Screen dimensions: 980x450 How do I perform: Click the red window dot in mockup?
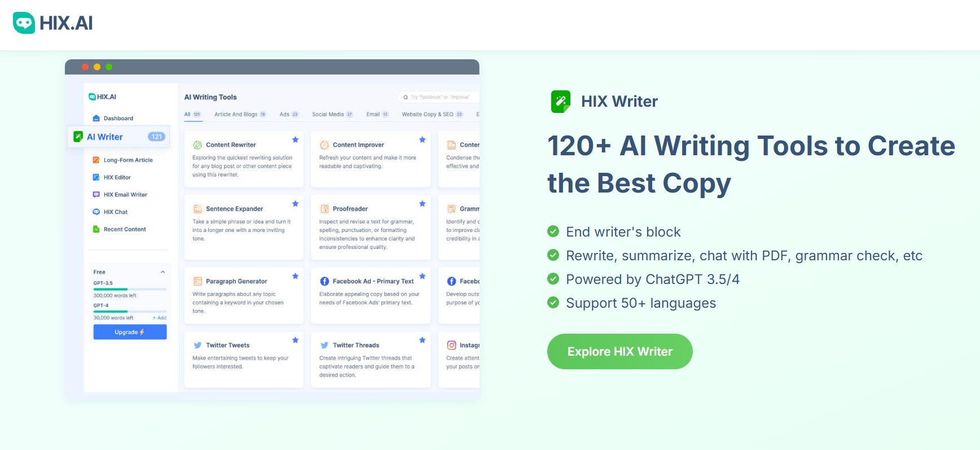click(x=85, y=67)
